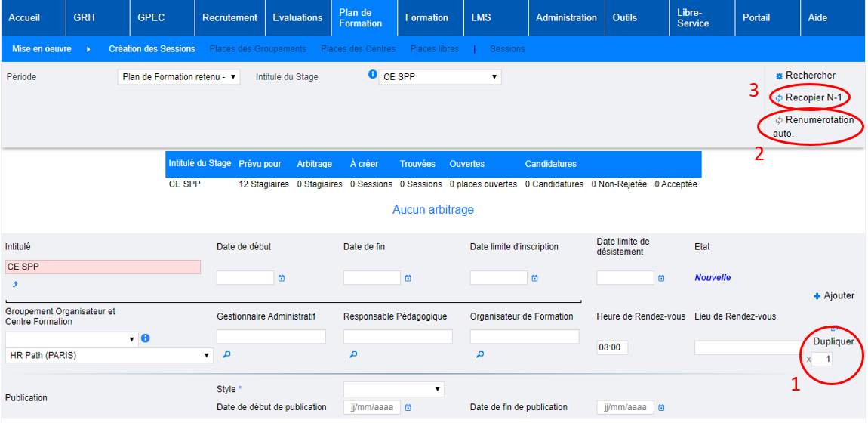Image resolution: width=868 pixels, height=423 pixels.
Task: Click the Recopier N-1 link
Action: (x=813, y=97)
